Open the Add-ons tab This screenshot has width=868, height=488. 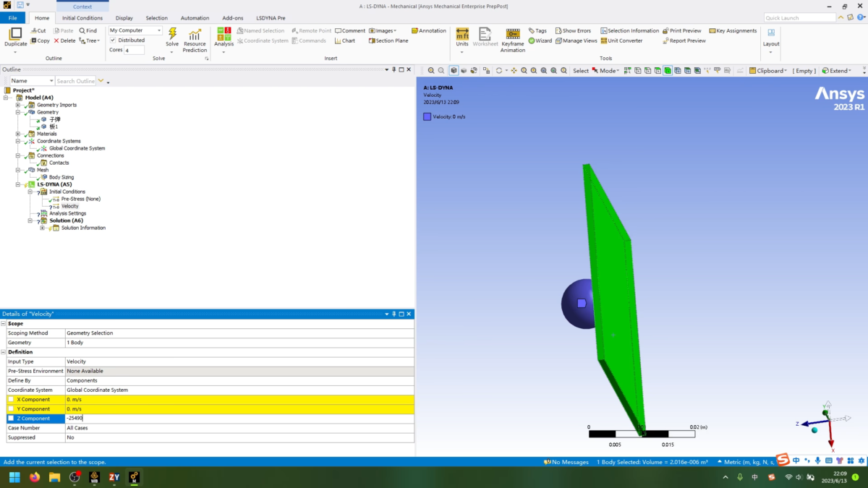(x=232, y=17)
